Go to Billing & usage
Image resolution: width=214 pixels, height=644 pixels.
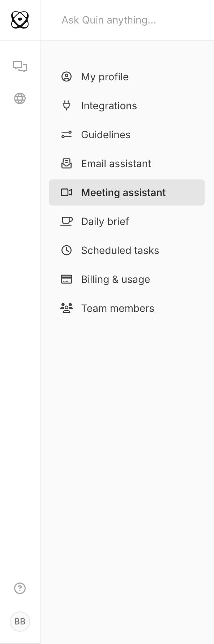(x=115, y=279)
